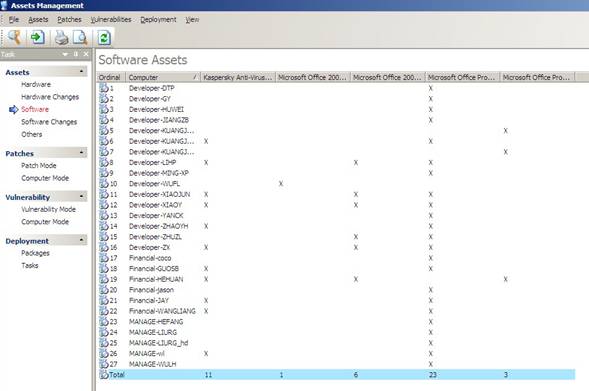
Task: Open the File menu
Action: [14, 20]
